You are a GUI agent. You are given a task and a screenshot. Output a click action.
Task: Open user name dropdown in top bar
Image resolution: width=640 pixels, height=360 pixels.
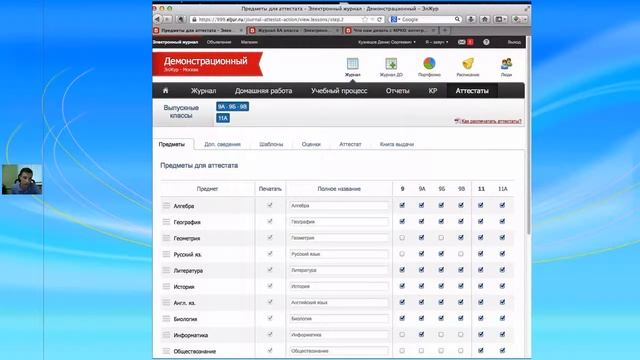pos(387,42)
